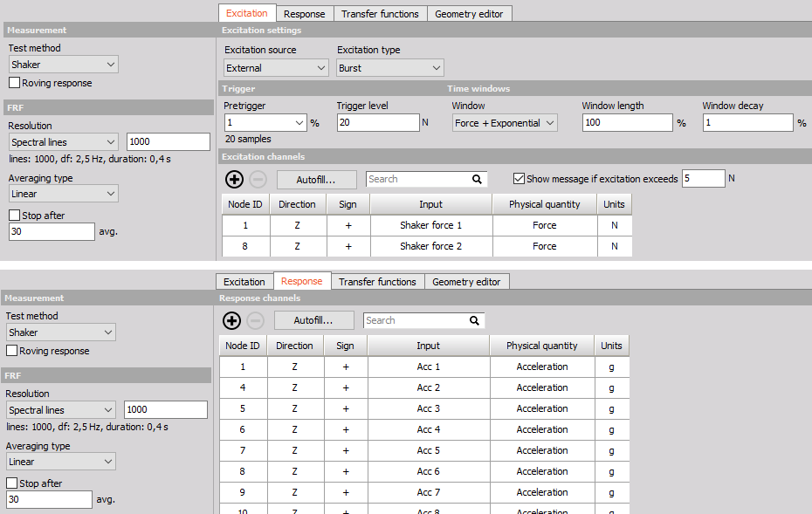Screen dimensions: 812x514
Task: Click upper Stop after 30 avg field
Action: [x=52, y=231]
